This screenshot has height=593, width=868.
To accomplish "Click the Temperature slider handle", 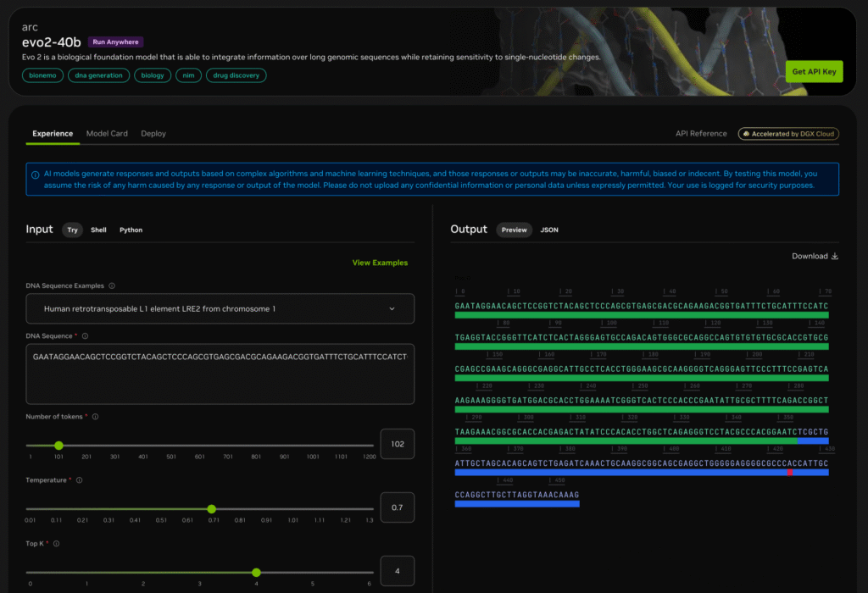I will [212, 509].
